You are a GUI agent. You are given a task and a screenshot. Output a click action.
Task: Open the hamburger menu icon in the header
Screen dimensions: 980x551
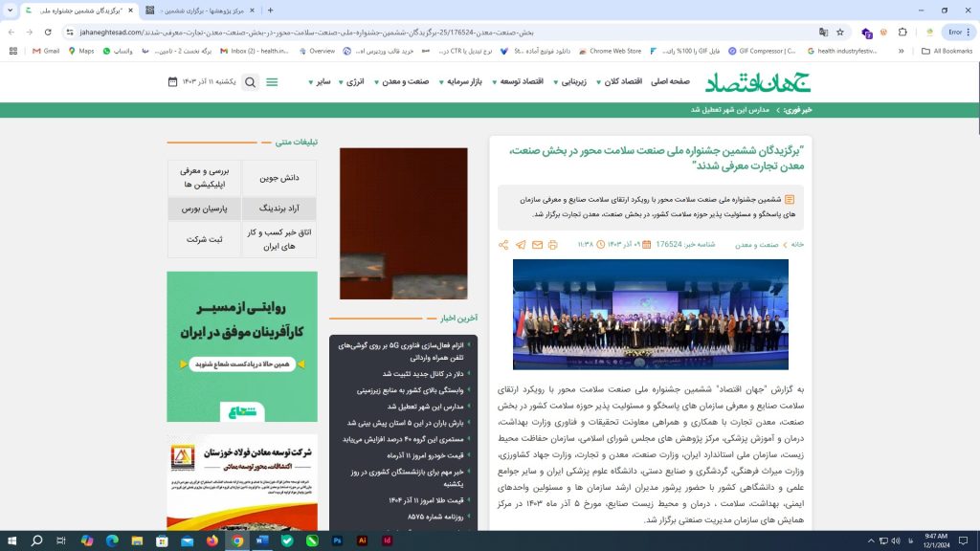coord(272,82)
